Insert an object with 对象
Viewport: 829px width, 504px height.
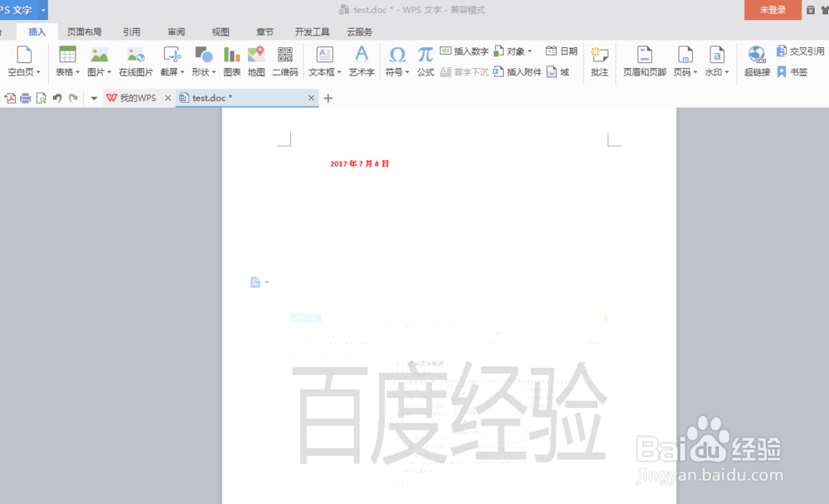coord(513,51)
